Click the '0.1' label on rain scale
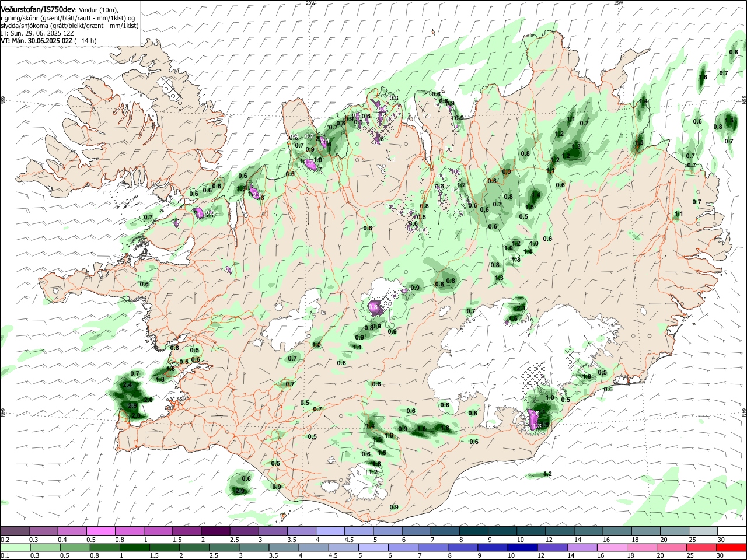The height and width of the screenshot is (560, 747). pyautogui.click(x=5, y=556)
